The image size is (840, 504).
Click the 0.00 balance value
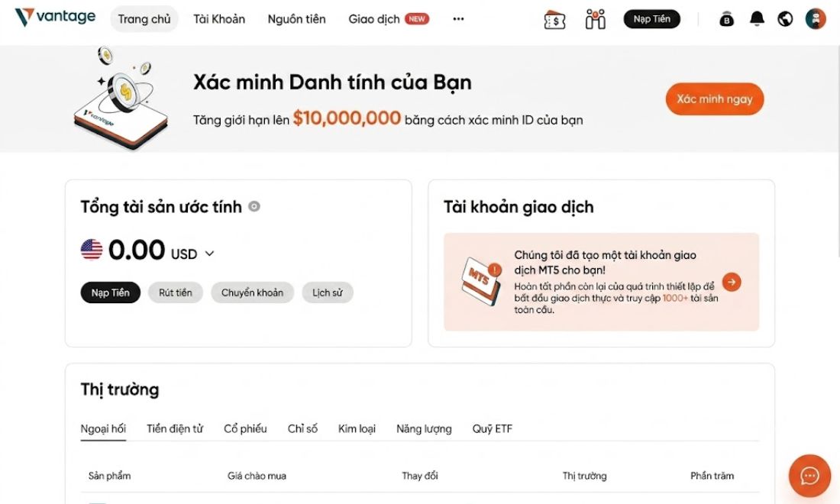point(137,250)
